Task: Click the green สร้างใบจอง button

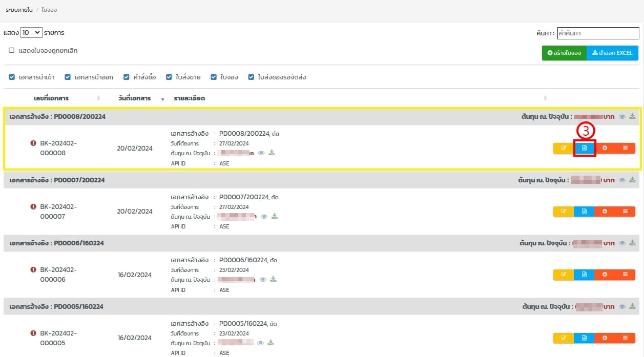Action: pyautogui.click(x=564, y=53)
